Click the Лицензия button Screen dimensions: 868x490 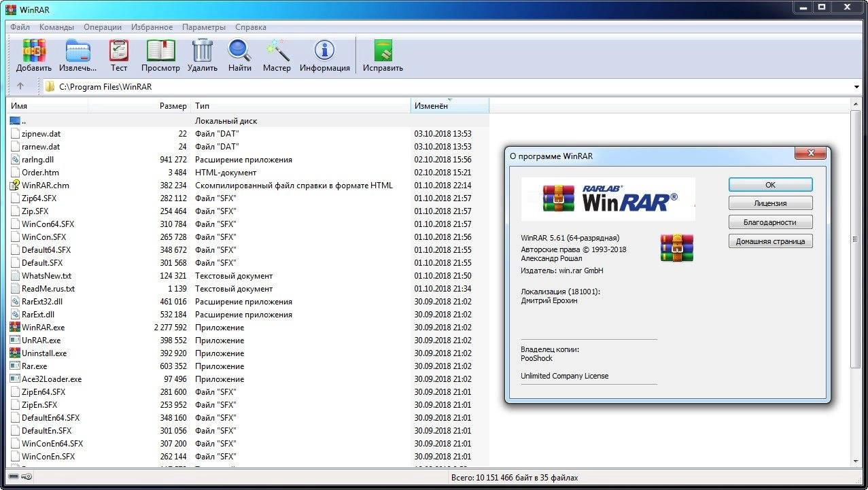click(770, 203)
